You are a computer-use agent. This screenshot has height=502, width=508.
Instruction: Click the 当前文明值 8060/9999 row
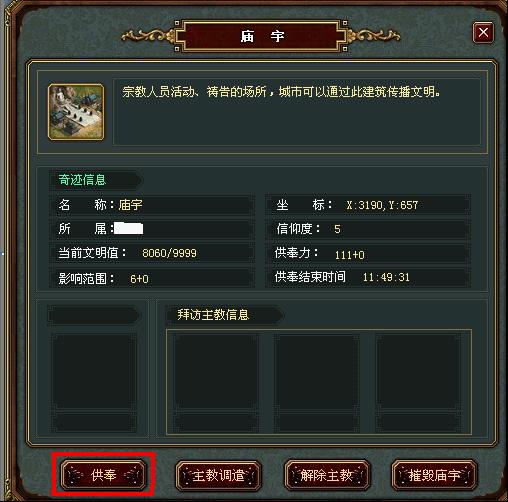click(151, 253)
